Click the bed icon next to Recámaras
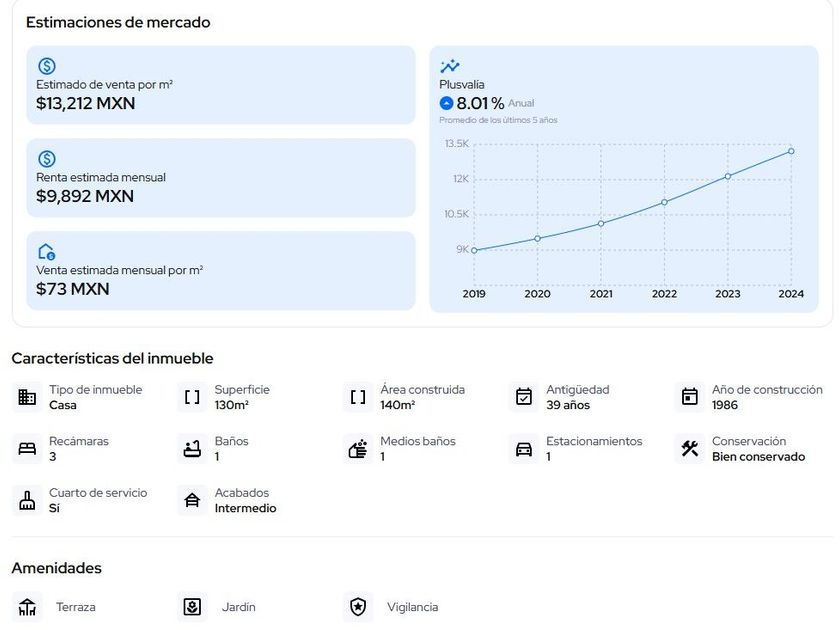 [x=27, y=449]
